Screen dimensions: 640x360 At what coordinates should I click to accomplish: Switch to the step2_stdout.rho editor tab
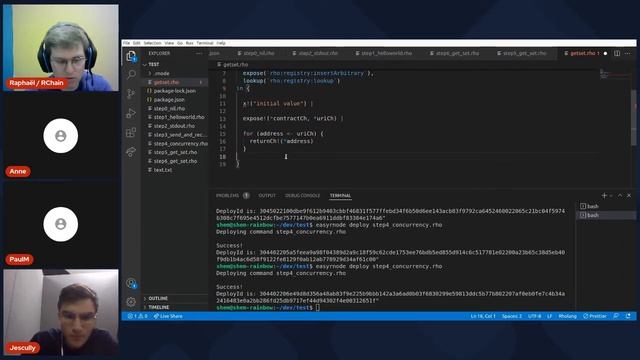[317, 53]
